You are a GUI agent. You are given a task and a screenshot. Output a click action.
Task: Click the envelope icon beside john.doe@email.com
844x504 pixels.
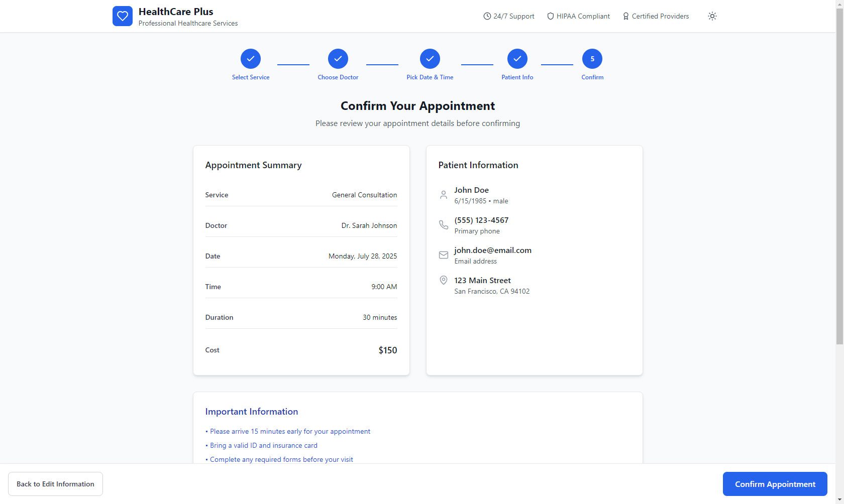(x=444, y=255)
